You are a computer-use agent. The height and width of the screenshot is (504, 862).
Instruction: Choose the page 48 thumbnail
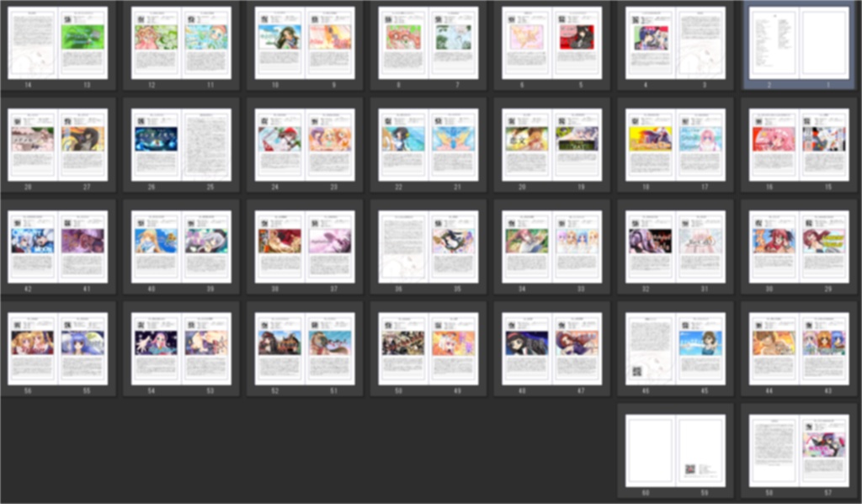pyautogui.click(x=527, y=348)
